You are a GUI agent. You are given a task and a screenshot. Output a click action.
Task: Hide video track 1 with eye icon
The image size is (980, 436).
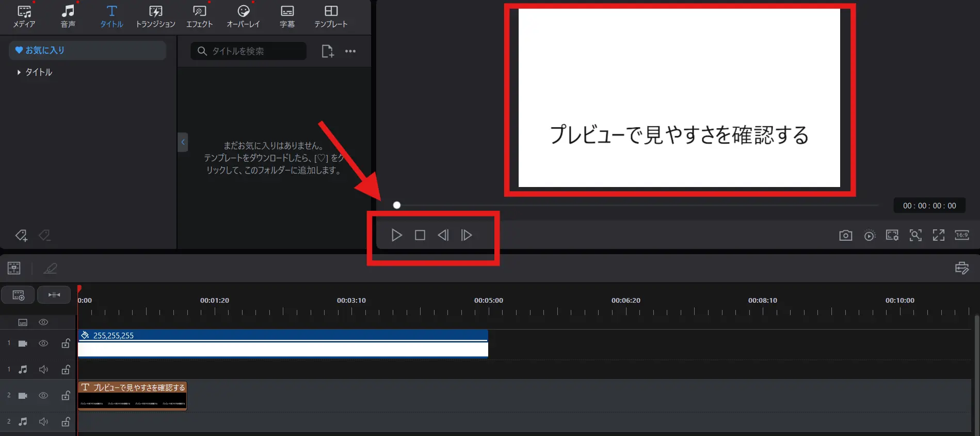tap(43, 344)
